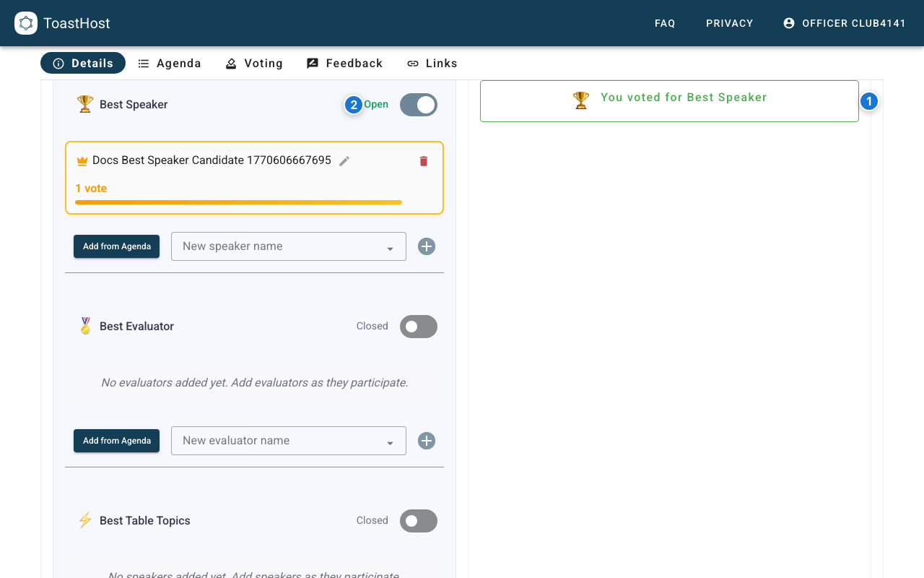Click the Best Evaluator medal icon

tap(85, 326)
